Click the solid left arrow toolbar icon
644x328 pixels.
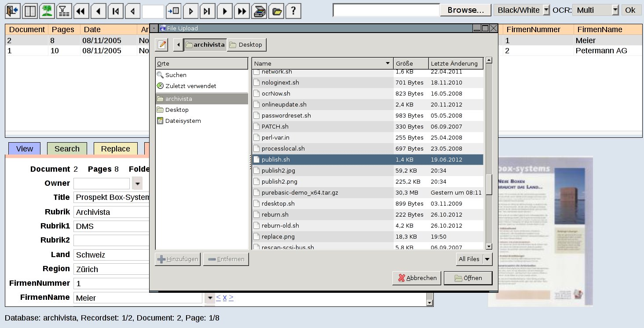pos(98,11)
